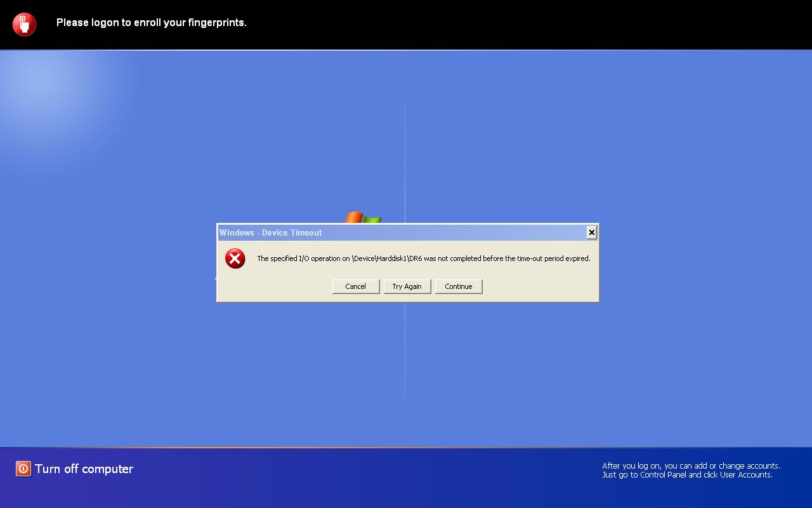The image size is (812, 508).
Task: Click the red power icon
Action: pos(23,469)
